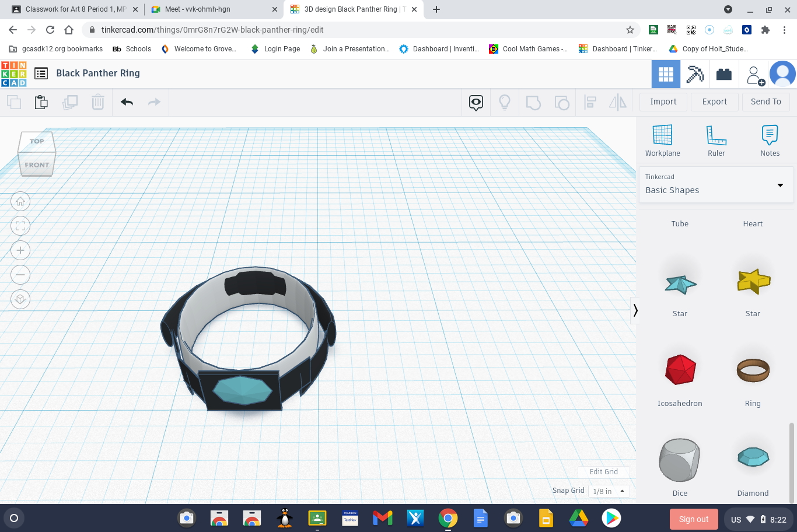Switch to 3D design grid view

coord(666,74)
